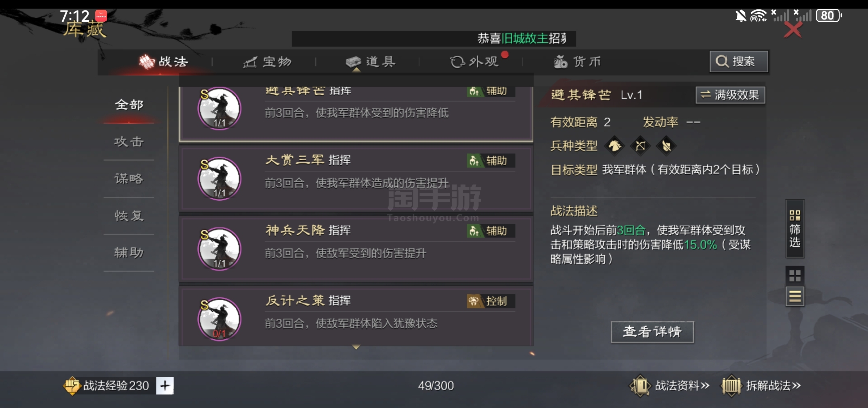868x408 pixels.
Task: Open the 筛选 filter icon
Action: pos(795,229)
